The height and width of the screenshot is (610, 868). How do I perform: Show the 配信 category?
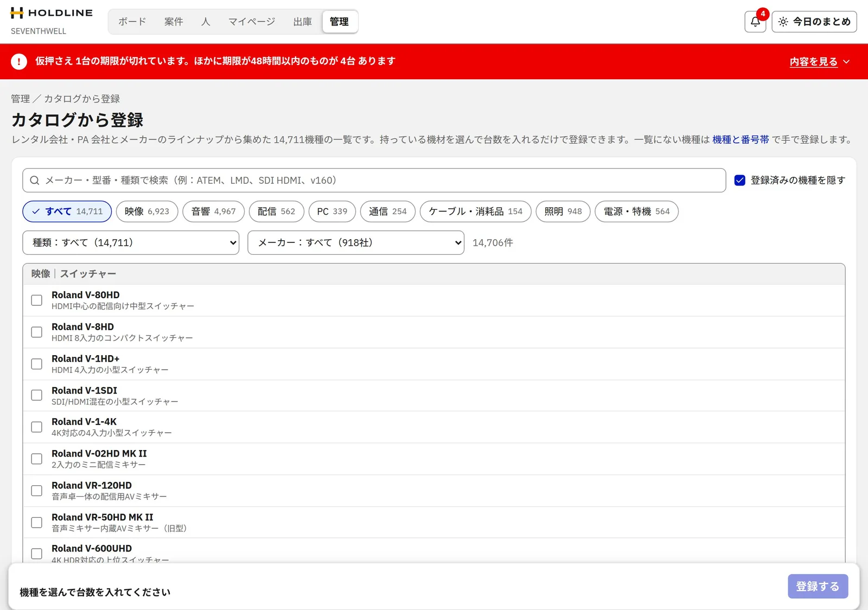(277, 211)
